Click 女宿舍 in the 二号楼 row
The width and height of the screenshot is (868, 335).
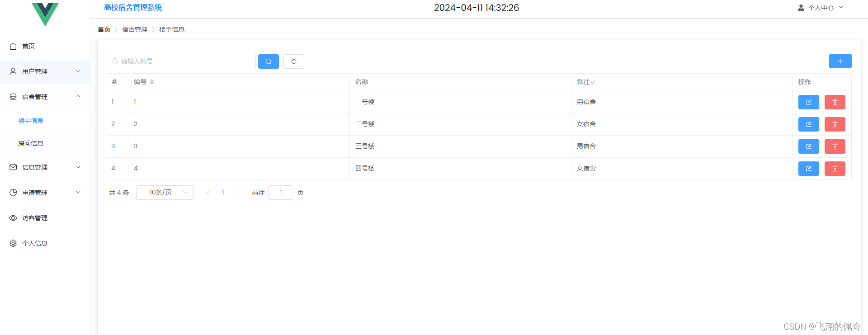pos(586,124)
